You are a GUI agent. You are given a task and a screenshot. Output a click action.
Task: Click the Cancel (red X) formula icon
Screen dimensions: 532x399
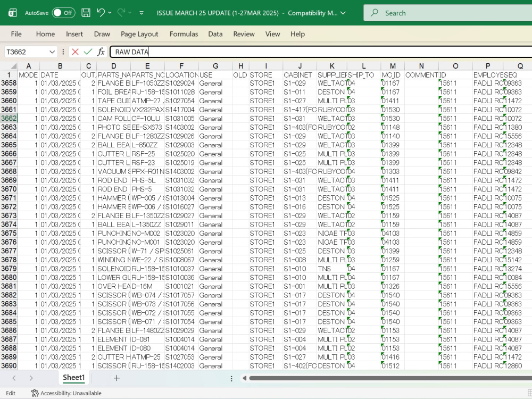(x=76, y=52)
